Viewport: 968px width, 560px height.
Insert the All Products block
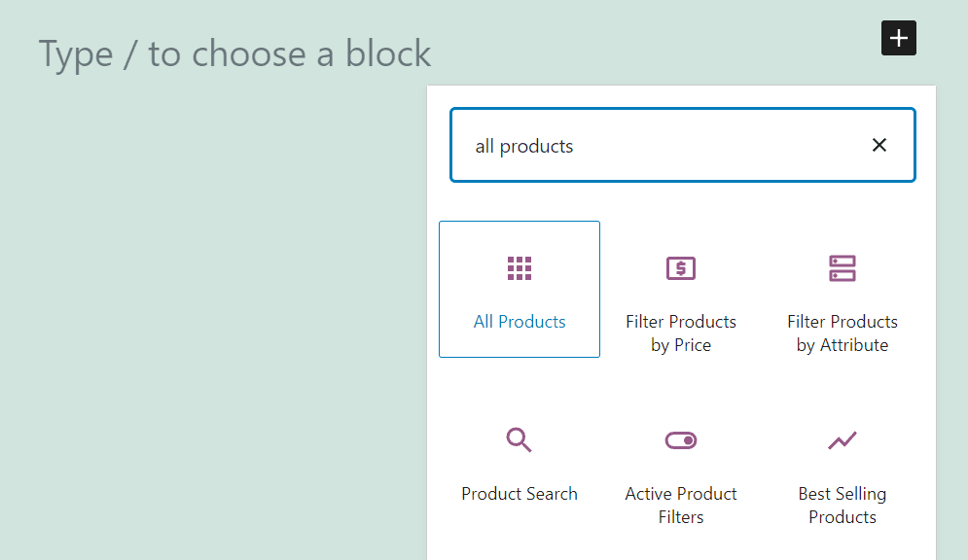(x=519, y=289)
